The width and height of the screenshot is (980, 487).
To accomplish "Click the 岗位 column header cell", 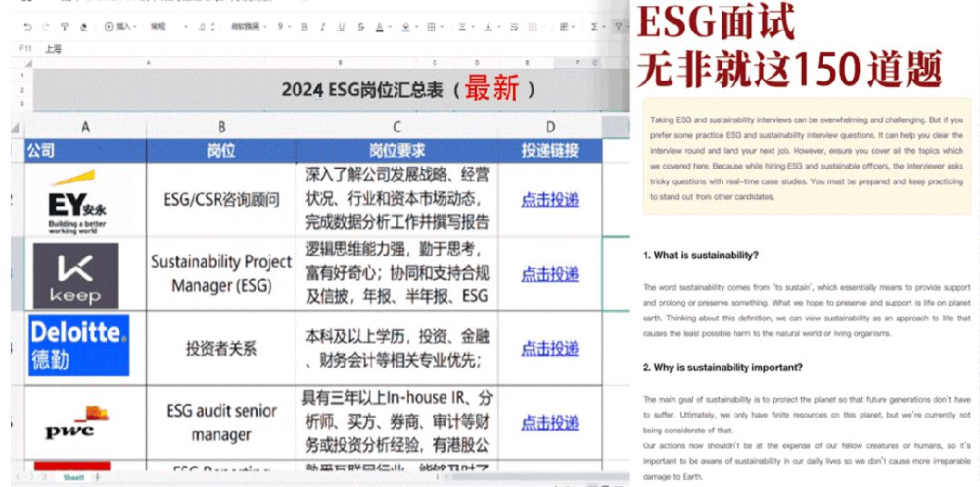I will (222, 151).
